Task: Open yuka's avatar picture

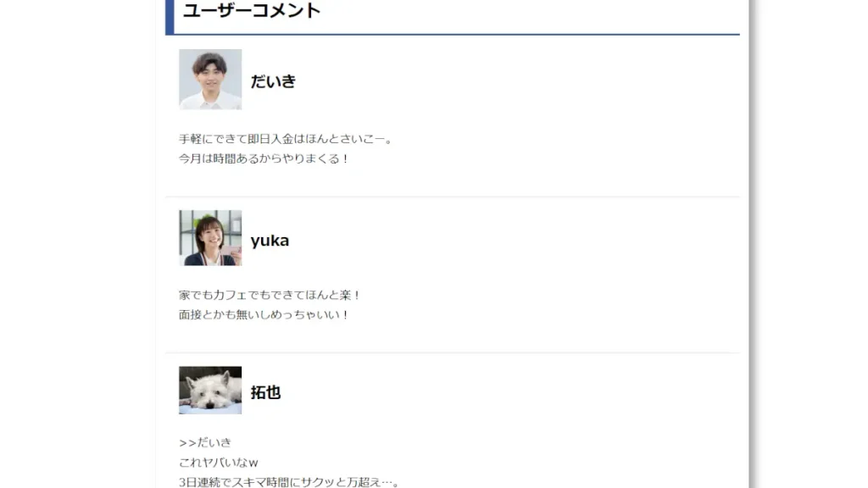Action: coord(210,238)
